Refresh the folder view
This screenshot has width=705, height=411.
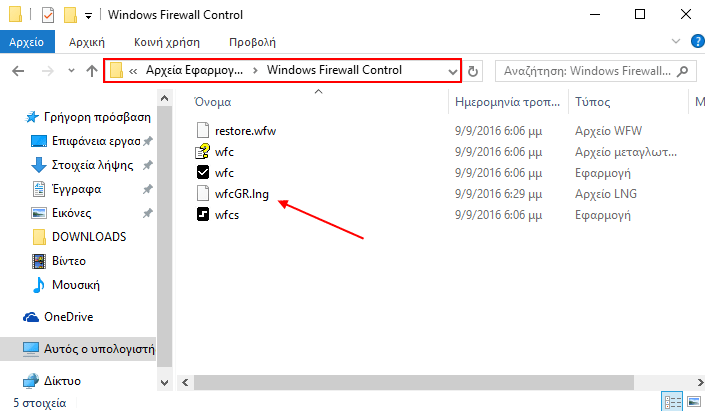coord(473,71)
